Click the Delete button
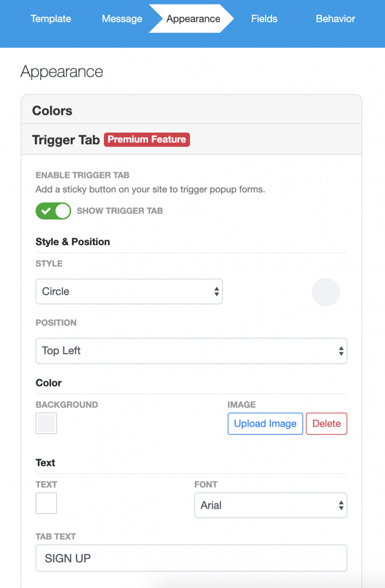Image resolution: width=385 pixels, height=588 pixels. [326, 424]
